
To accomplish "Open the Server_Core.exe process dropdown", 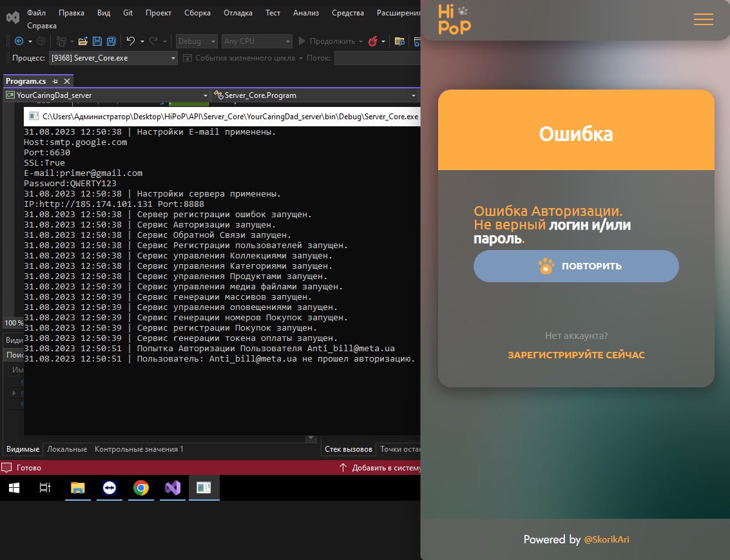I will 113,58.
